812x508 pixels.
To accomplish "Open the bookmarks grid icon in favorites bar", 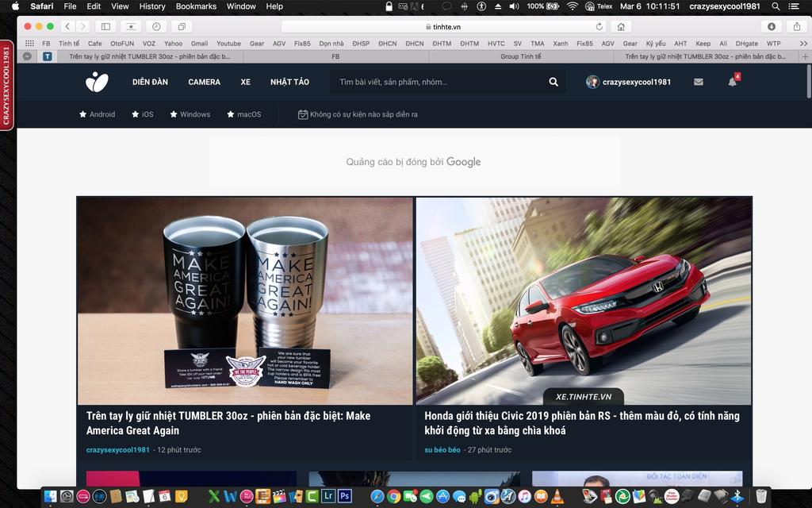I will 29,44.
